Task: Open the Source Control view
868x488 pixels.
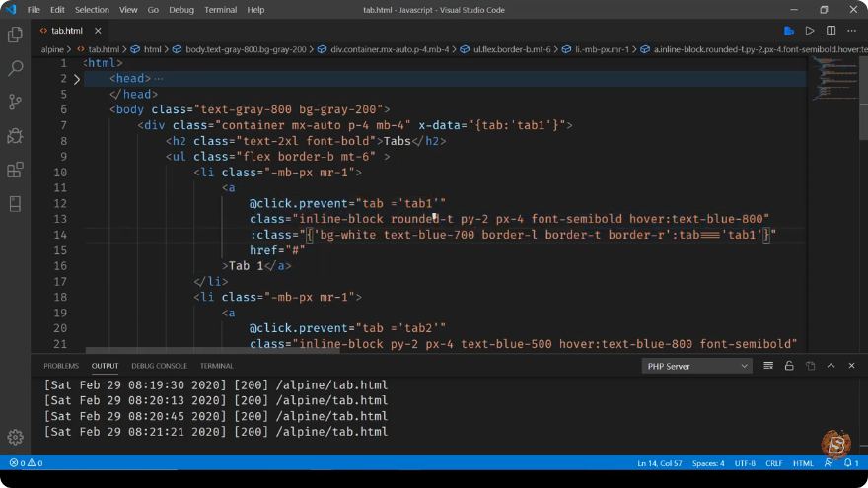Action: pos(15,102)
